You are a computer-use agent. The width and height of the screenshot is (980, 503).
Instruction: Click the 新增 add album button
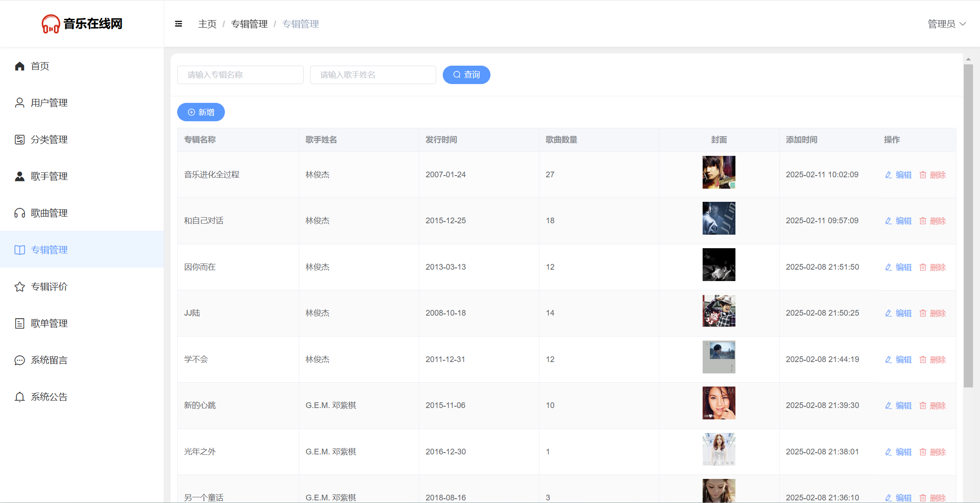pyautogui.click(x=201, y=112)
